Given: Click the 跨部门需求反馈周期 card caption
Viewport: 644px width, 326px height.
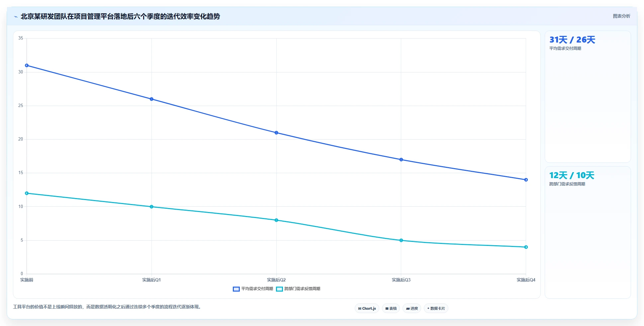Looking at the screenshot, I should tap(567, 184).
